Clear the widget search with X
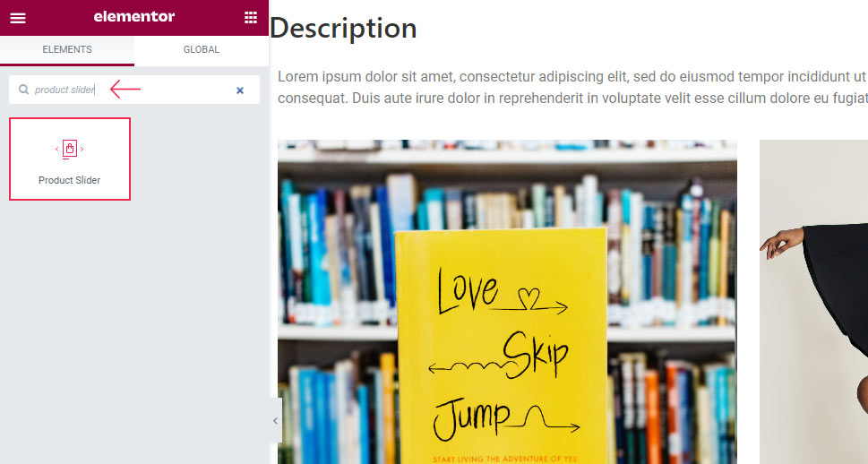Screen dimensions: 868x464 pyautogui.click(x=240, y=90)
